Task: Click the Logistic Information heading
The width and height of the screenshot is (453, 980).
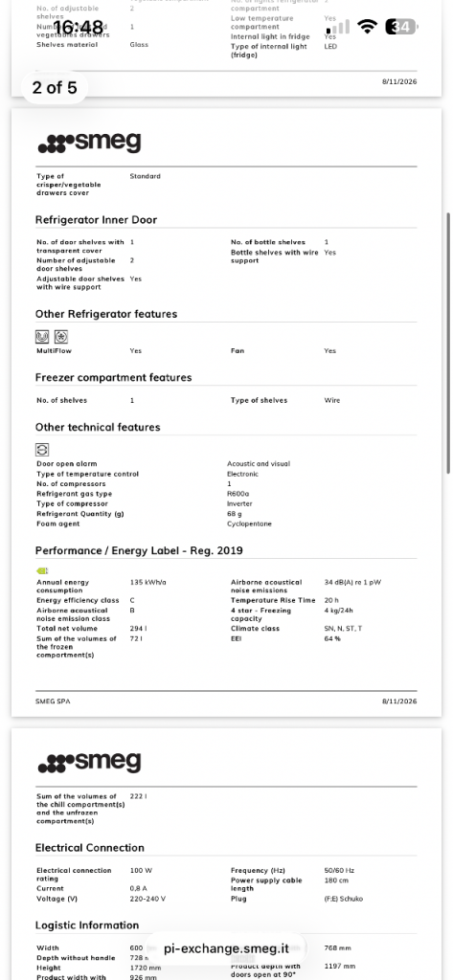Action: click(x=87, y=925)
